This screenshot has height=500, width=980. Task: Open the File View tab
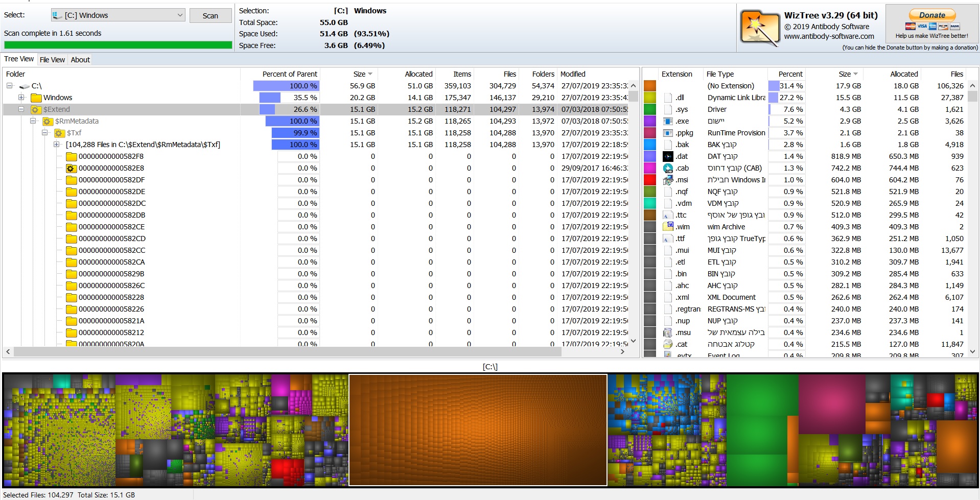52,60
